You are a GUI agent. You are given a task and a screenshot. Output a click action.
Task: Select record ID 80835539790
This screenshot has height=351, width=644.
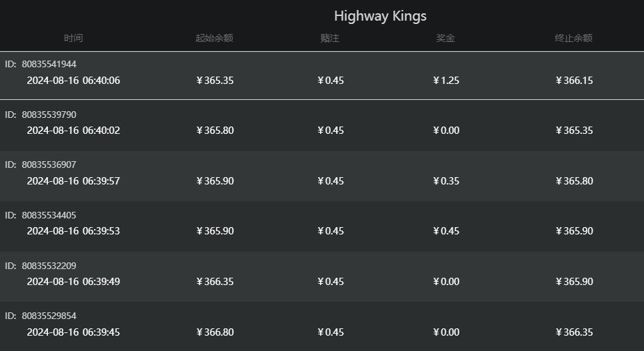[x=49, y=115]
